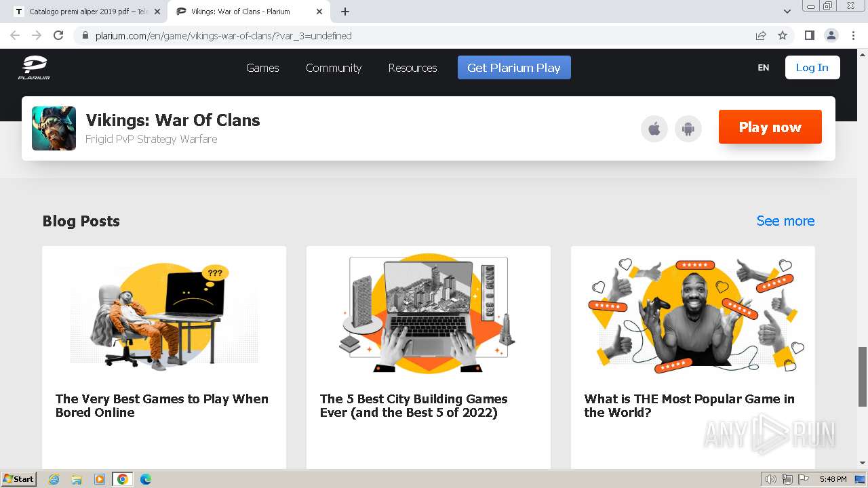
Task: Open File Explorer from the taskbar
Action: point(77,479)
